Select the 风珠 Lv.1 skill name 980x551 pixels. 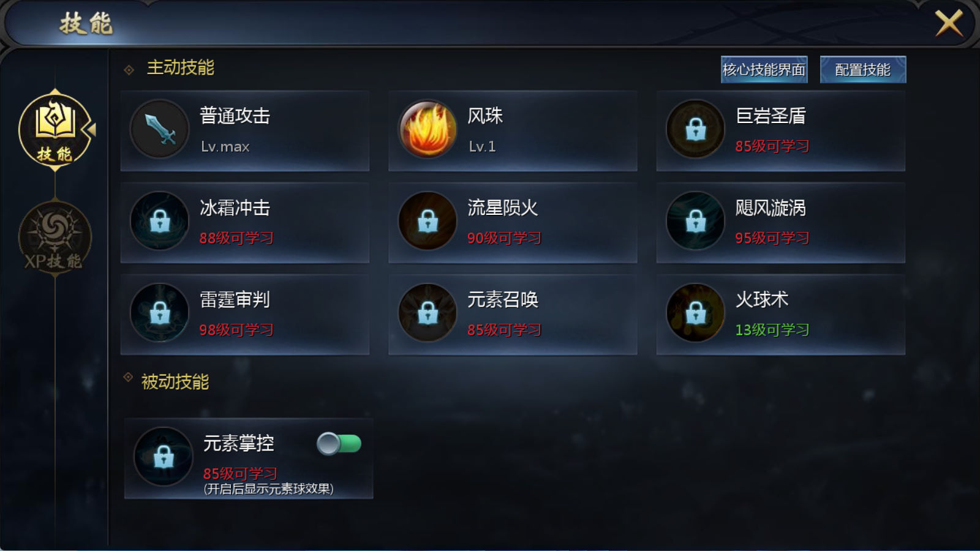(x=485, y=116)
